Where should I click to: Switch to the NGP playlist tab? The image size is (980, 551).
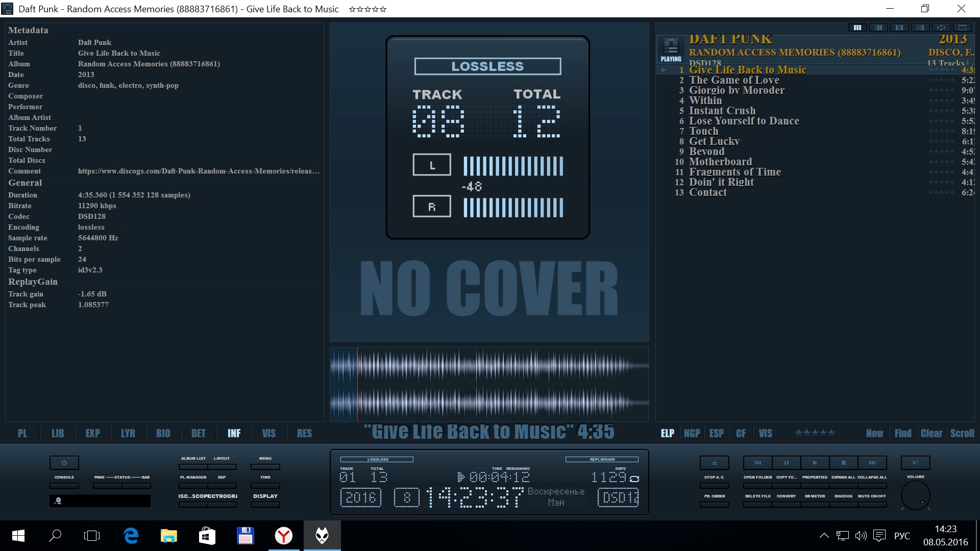pyautogui.click(x=692, y=433)
